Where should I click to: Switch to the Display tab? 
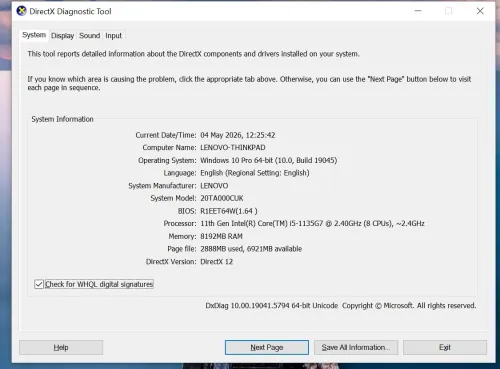pos(62,36)
